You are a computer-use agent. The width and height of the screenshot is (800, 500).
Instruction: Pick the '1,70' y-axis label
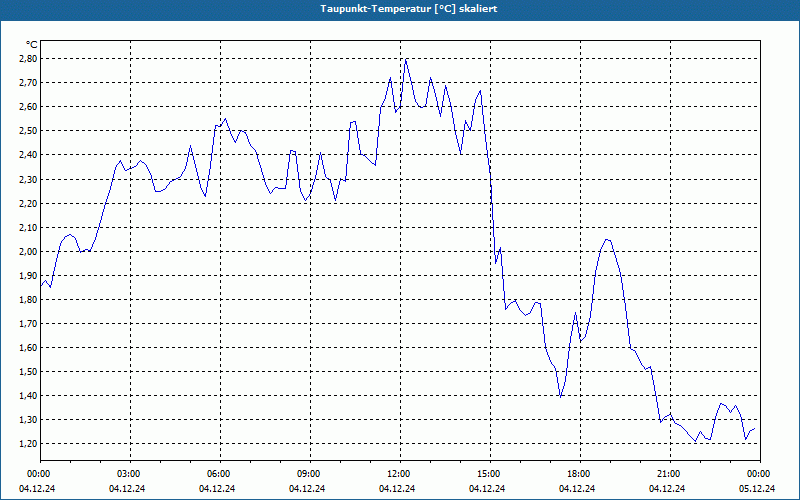click(28, 323)
